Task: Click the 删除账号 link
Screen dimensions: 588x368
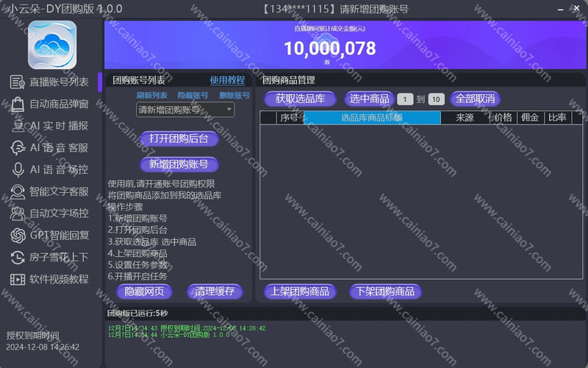Action: click(234, 96)
